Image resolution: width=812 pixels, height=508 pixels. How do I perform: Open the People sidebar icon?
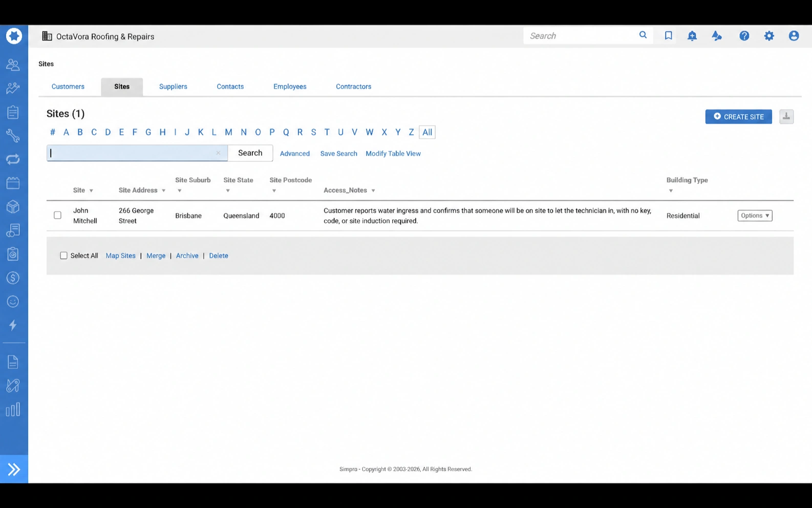click(x=13, y=65)
